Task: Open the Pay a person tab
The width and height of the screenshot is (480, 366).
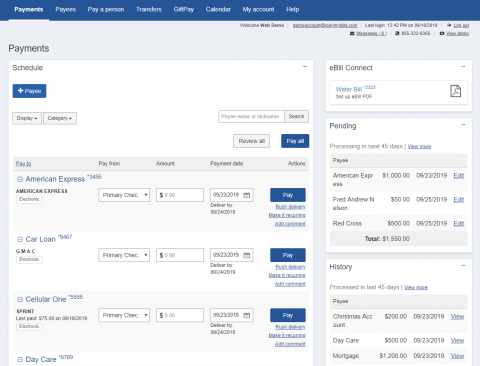Action: (106, 9)
